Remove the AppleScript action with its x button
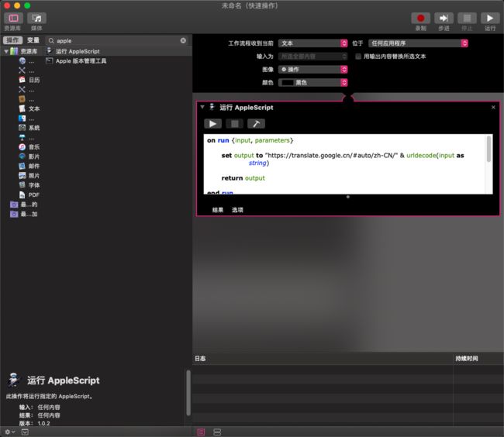This screenshot has width=504, height=437. (493, 107)
